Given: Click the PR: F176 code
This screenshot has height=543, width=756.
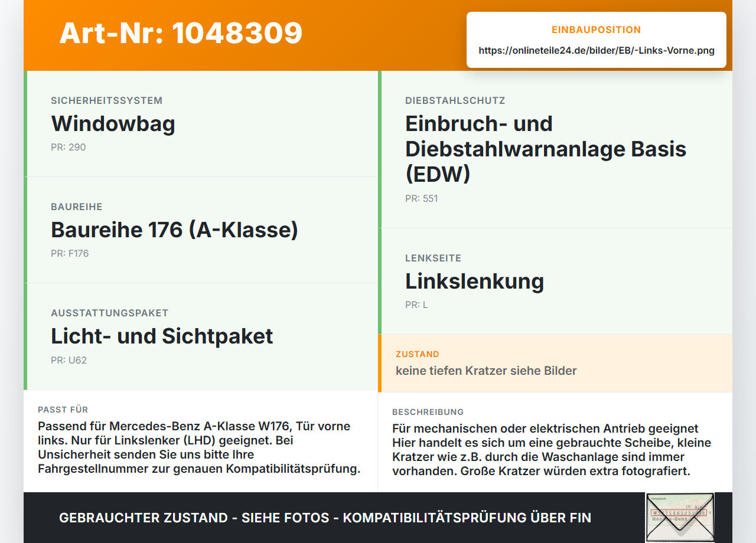Looking at the screenshot, I should (70, 253).
